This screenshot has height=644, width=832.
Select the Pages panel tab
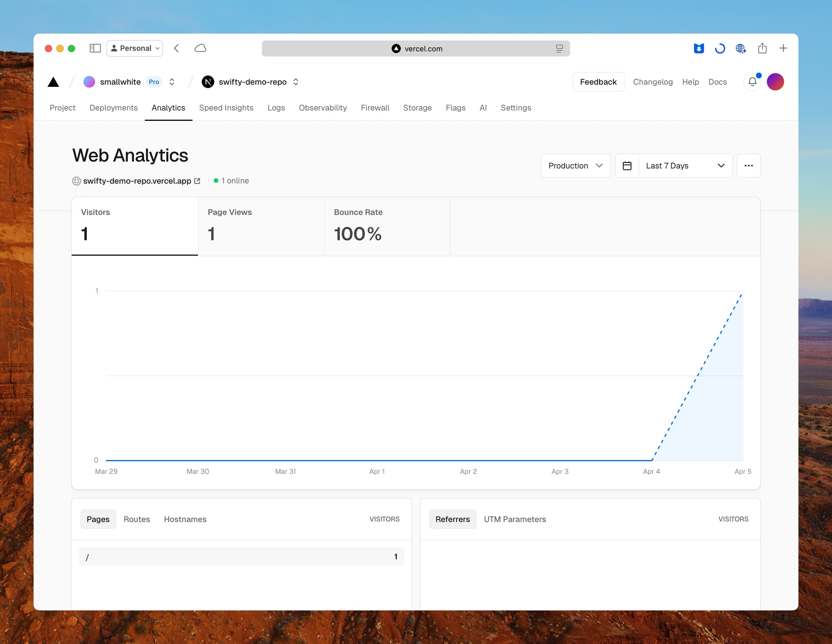click(98, 519)
